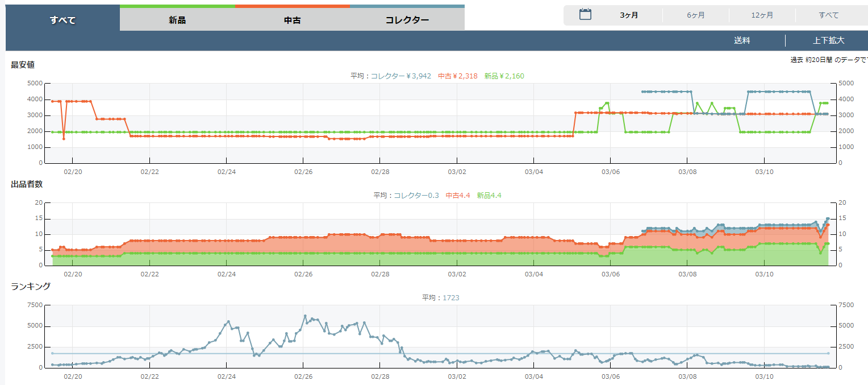Select the 3ヶ月 period option

coord(629,15)
